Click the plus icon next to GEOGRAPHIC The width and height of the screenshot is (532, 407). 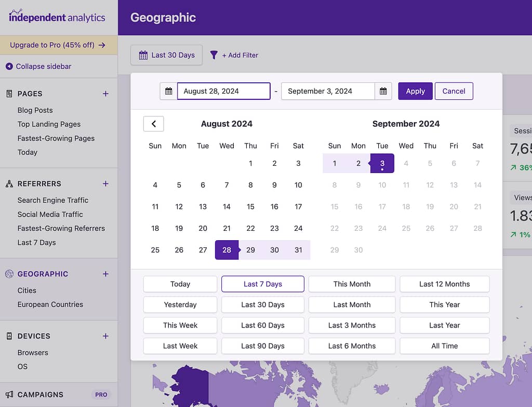[x=105, y=274]
